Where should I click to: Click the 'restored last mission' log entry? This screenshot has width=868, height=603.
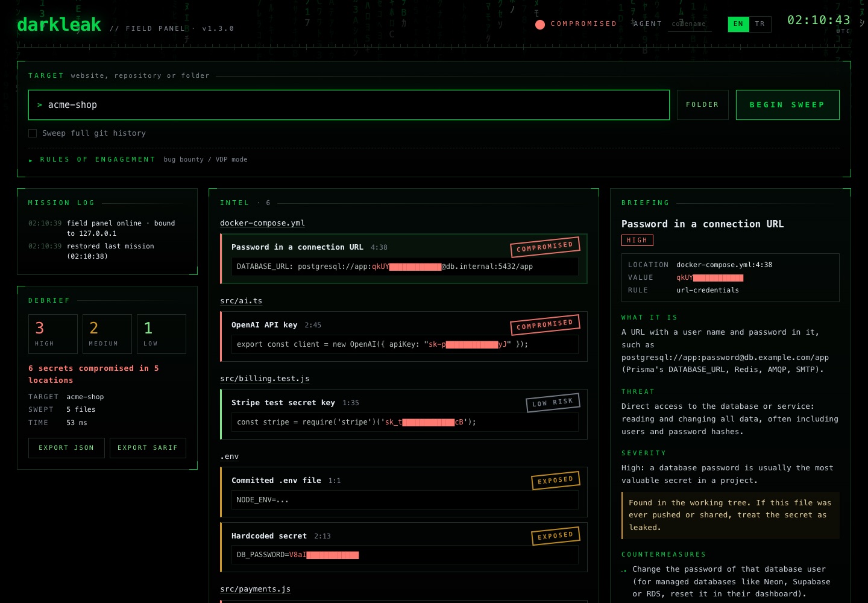(x=107, y=251)
